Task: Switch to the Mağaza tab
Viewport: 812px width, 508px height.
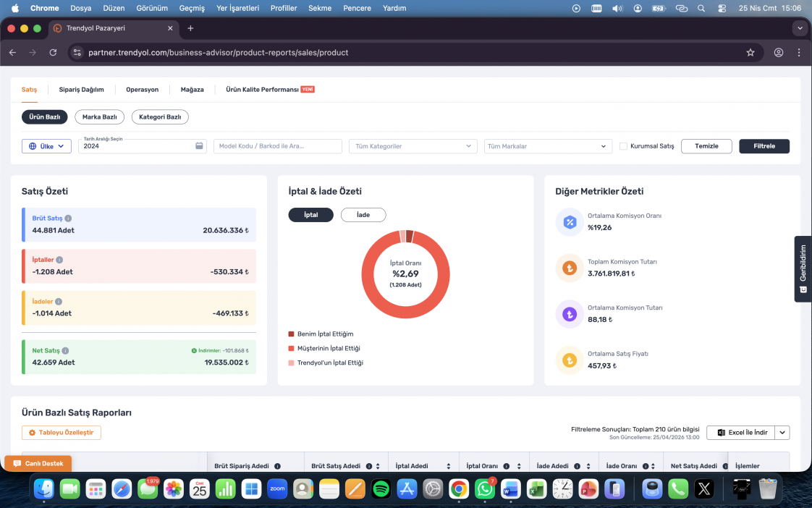Action: pyautogui.click(x=192, y=90)
